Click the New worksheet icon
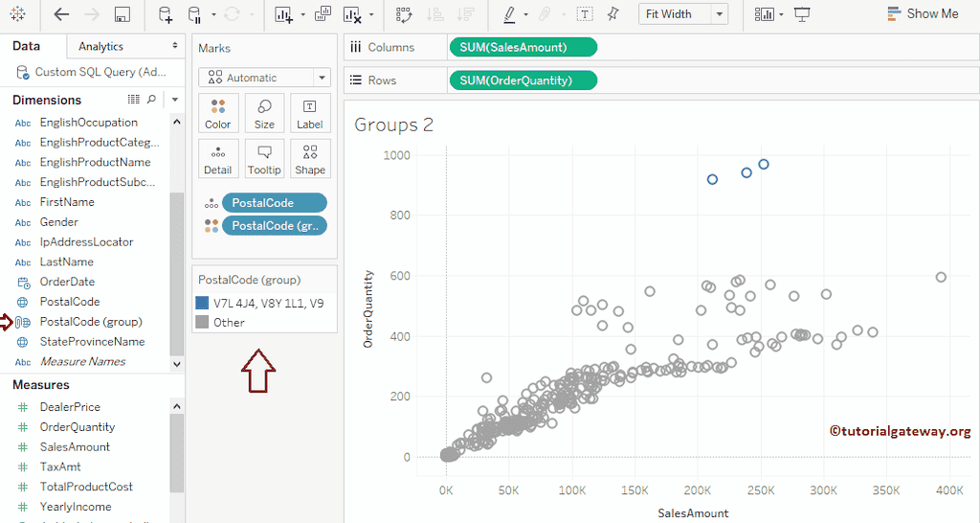The image size is (980, 523). coord(283,14)
